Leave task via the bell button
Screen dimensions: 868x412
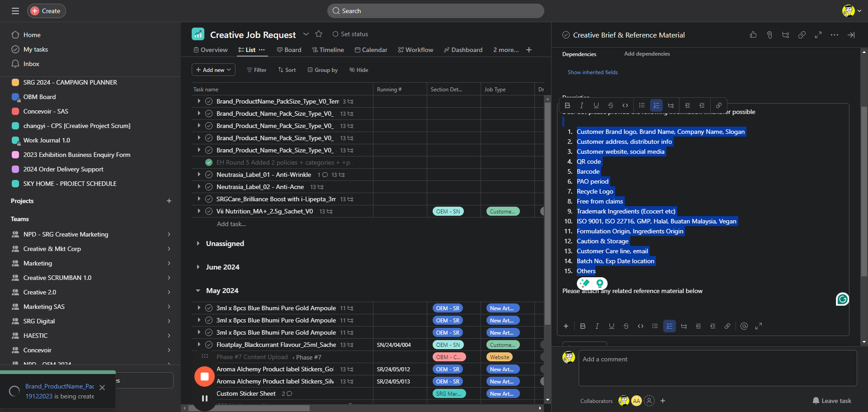coord(832,401)
